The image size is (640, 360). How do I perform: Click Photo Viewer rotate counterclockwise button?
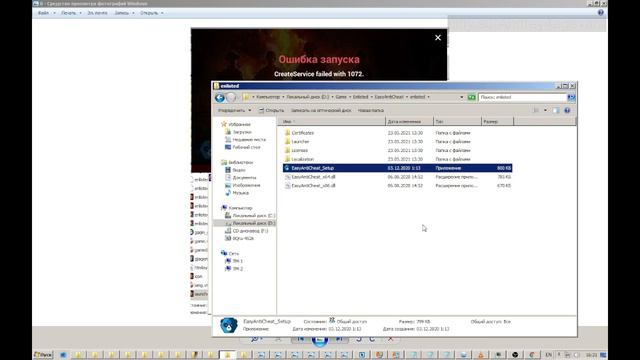[x=358, y=339]
